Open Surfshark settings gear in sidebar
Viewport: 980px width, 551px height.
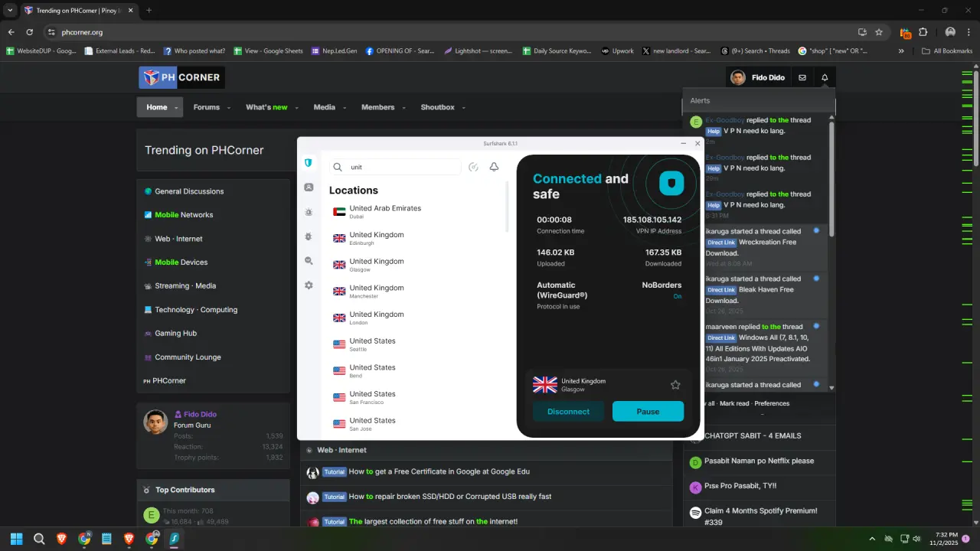[x=309, y=285]
